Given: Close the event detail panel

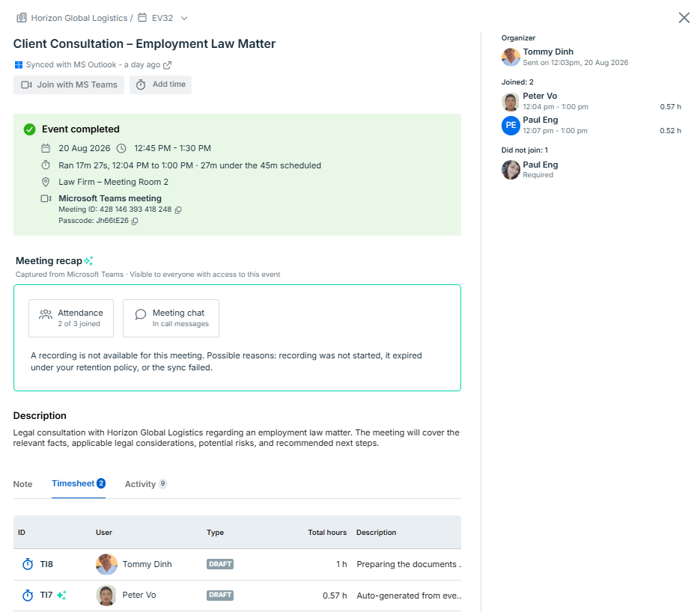Looking at the screenshot, I should coord(684,18).
